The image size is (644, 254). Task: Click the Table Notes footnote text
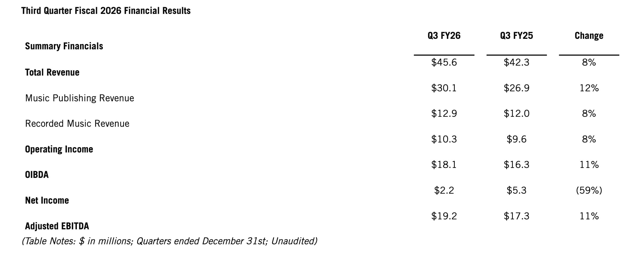coord(170,241)
